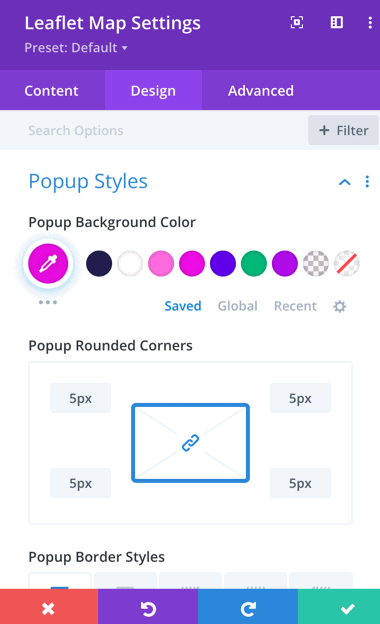This screenshot has width=380, height=624.
Task: Click the expand modal fullscreen icon
Action: click(297, 22)
